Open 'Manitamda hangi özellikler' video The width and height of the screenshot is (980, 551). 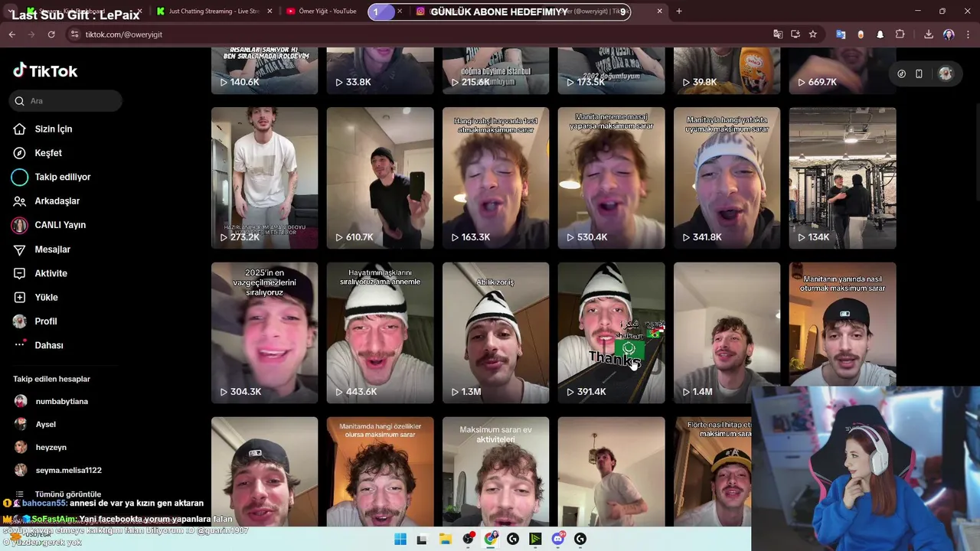tap(380, 471)
